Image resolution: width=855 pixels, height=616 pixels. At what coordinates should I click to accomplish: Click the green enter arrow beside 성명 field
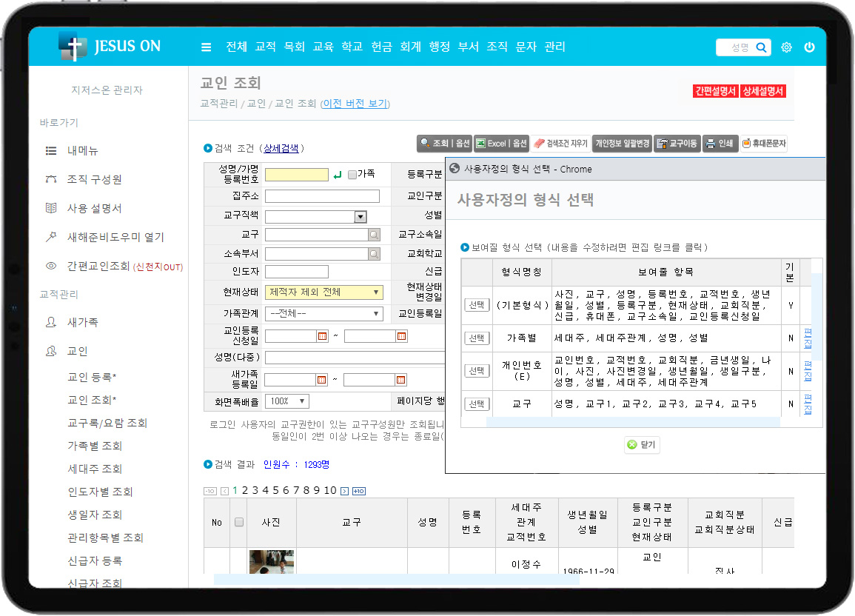pyautogui.click(x=338, y=175)
